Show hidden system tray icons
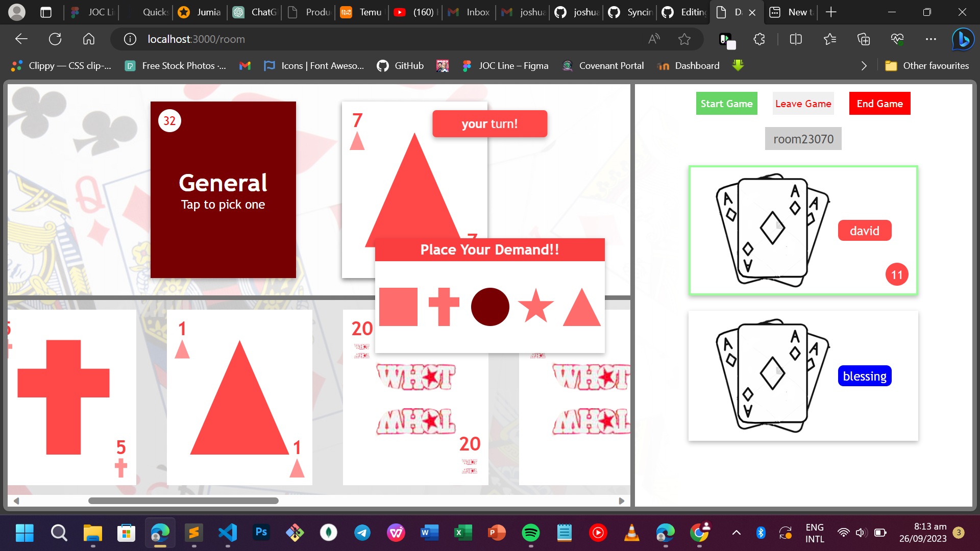 pos(736,533)
